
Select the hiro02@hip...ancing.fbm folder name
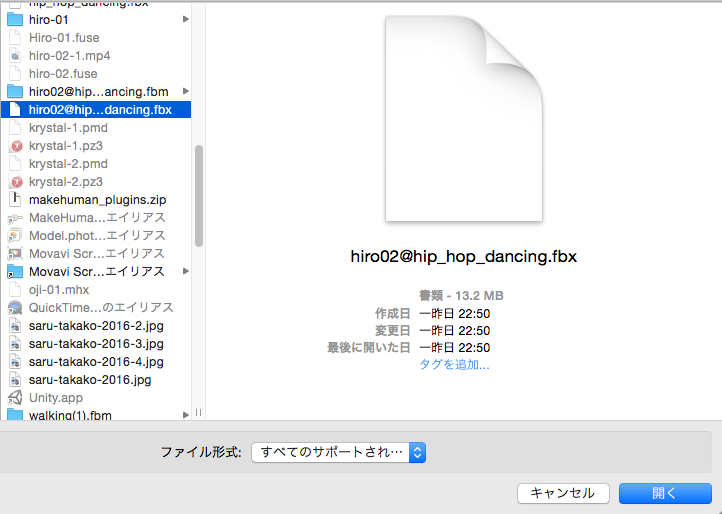click(x=99, y=92)
